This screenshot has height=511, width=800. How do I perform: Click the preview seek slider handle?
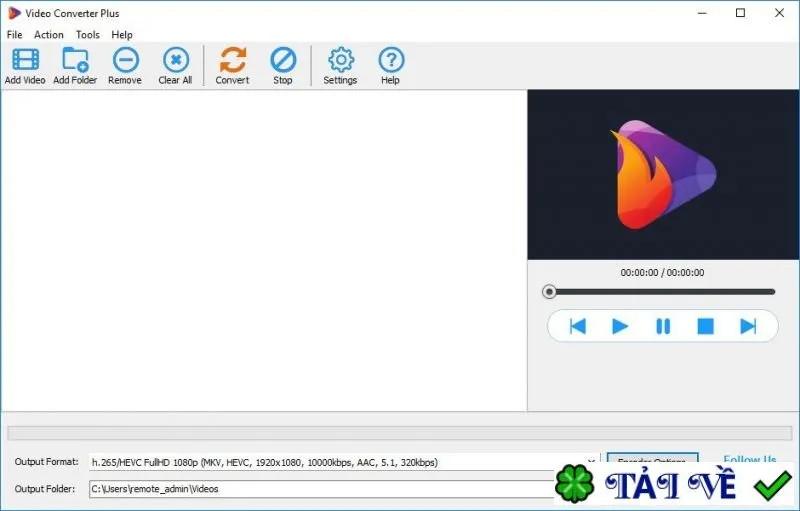click(549, 292)
